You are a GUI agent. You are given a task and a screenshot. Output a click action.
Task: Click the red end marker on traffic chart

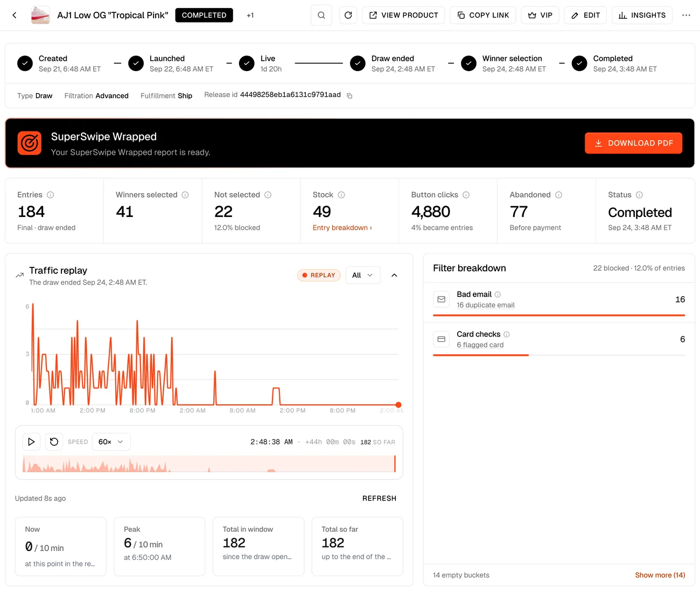click(x=398, y=405)
